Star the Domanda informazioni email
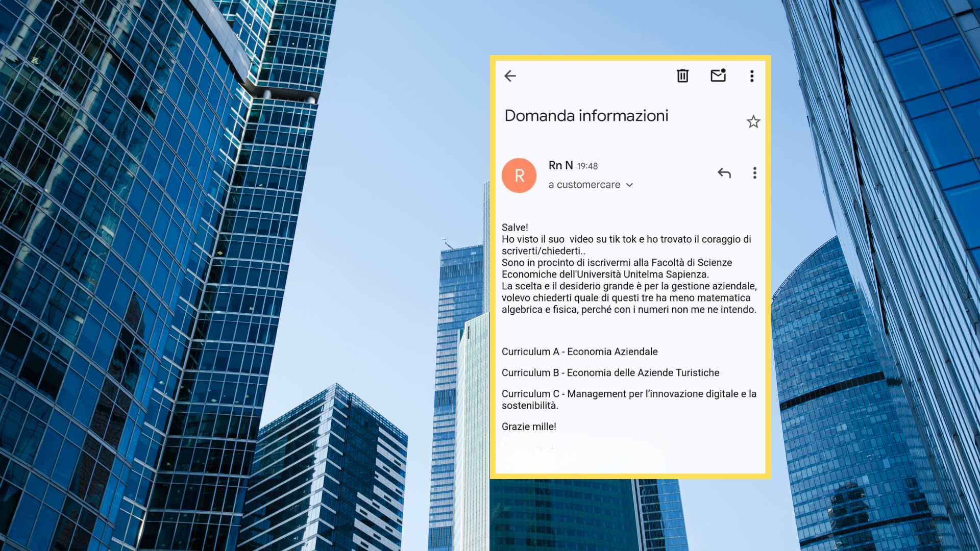980x551 pixels. (x=753, y=122)
